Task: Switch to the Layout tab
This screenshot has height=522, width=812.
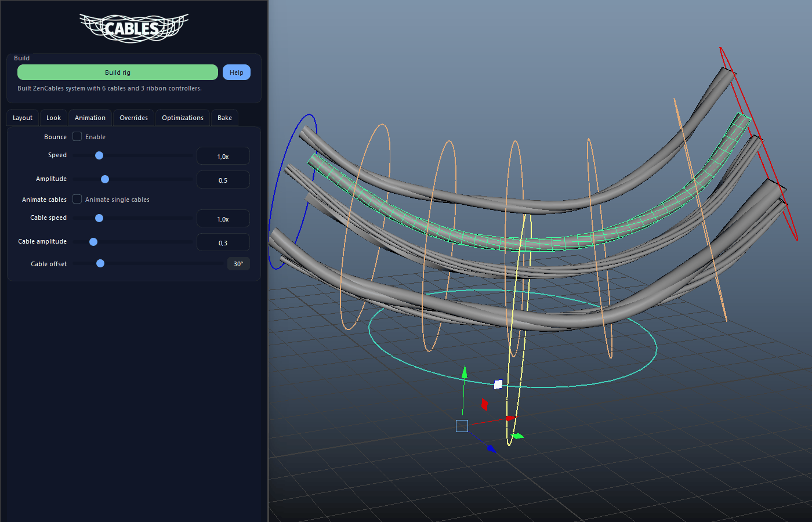Action: (23, 118)
